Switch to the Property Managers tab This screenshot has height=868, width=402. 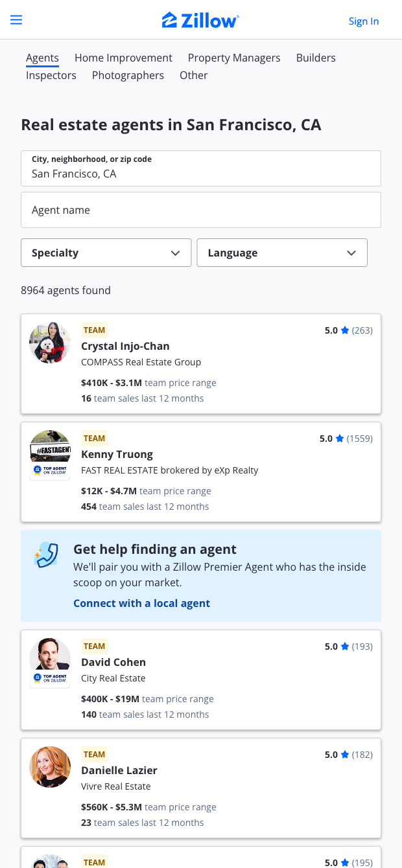234,58
